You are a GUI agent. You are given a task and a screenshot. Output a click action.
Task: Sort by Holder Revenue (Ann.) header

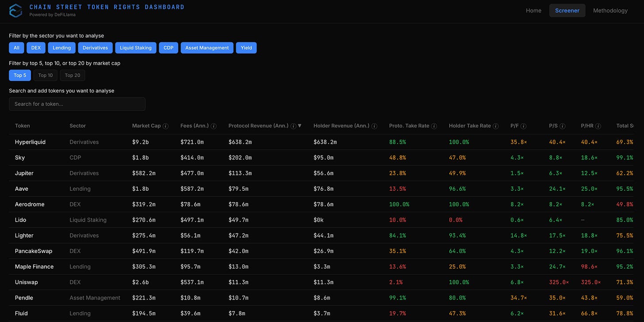pyautogui.click(x=341, y=126)
